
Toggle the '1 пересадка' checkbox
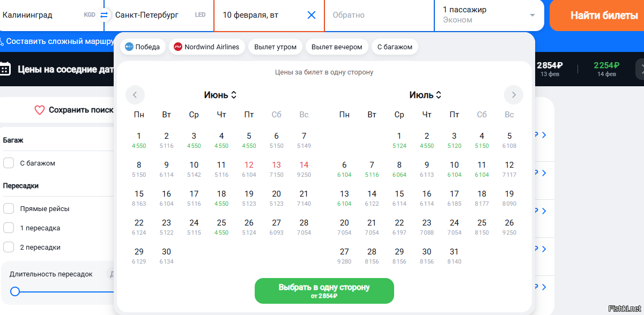[9, 228]
